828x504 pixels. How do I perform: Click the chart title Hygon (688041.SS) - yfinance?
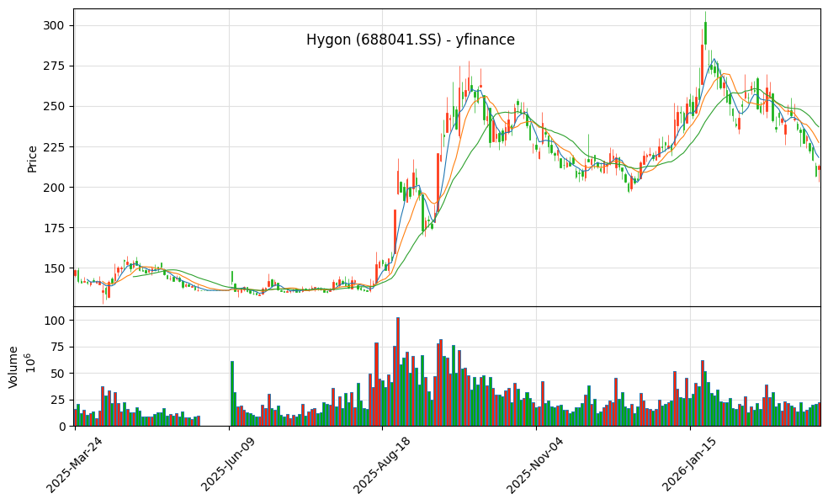click(411, 40)
